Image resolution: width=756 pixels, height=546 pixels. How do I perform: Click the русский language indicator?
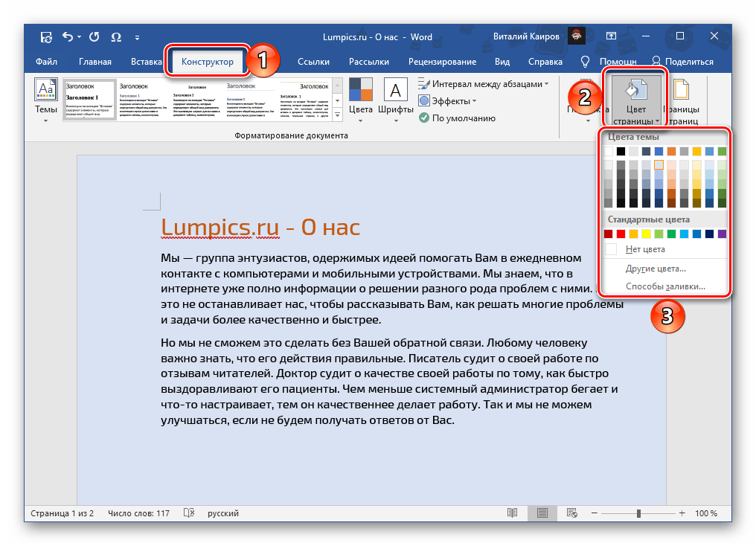222,513
